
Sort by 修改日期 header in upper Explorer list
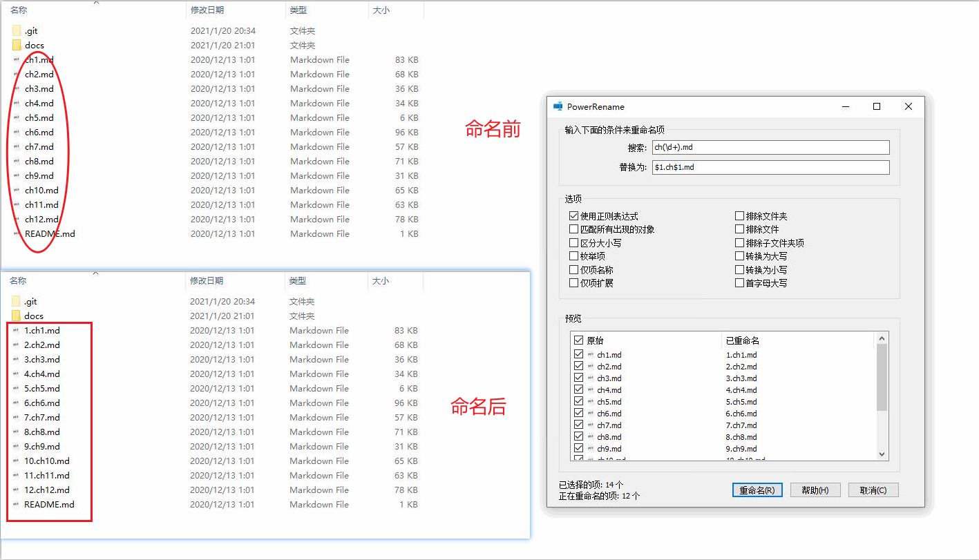[207, 10]
